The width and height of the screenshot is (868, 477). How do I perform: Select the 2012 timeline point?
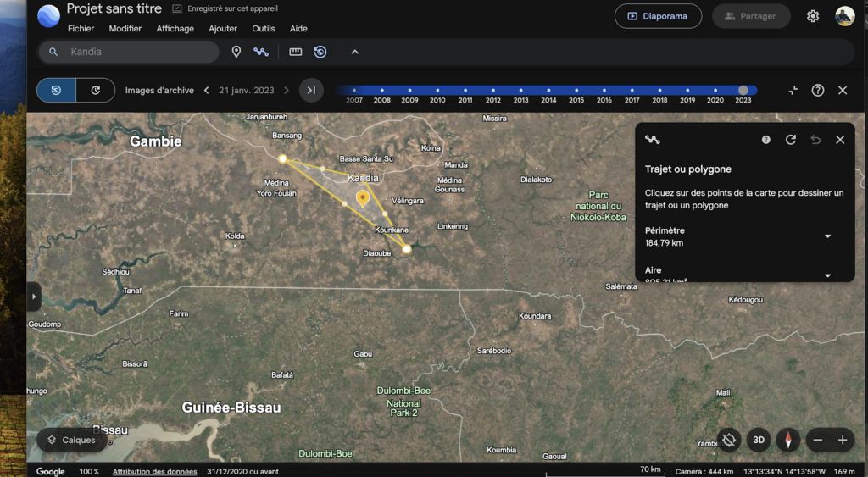click(493, 90)
